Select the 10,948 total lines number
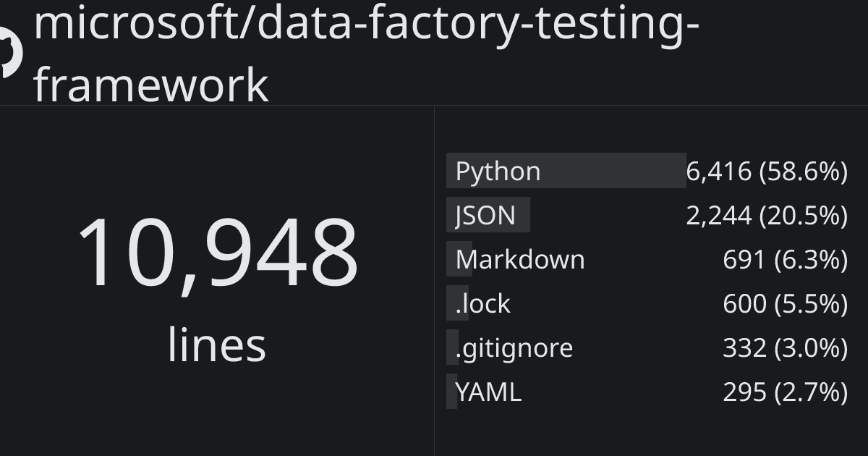 (217, 253)
